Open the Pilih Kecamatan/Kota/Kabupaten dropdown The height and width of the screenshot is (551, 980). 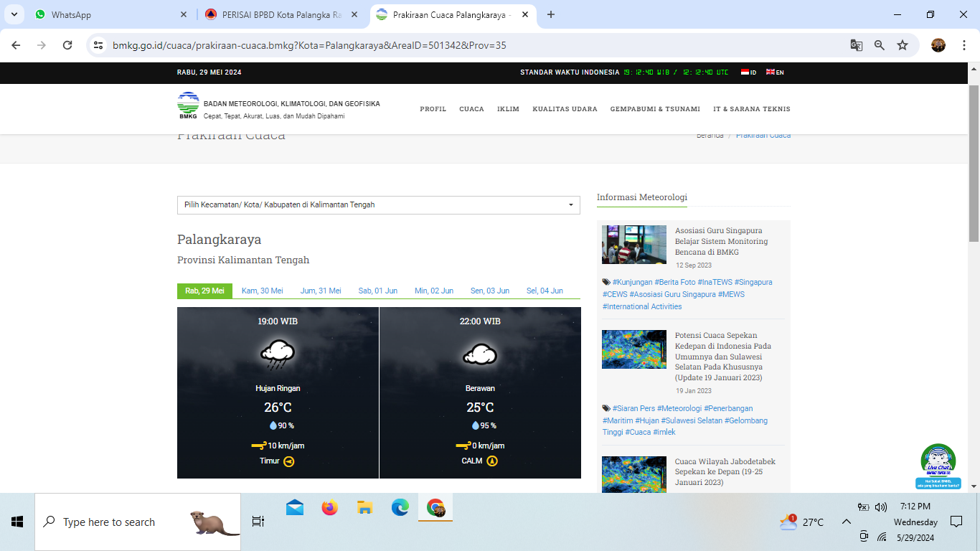tap(379, 204)
